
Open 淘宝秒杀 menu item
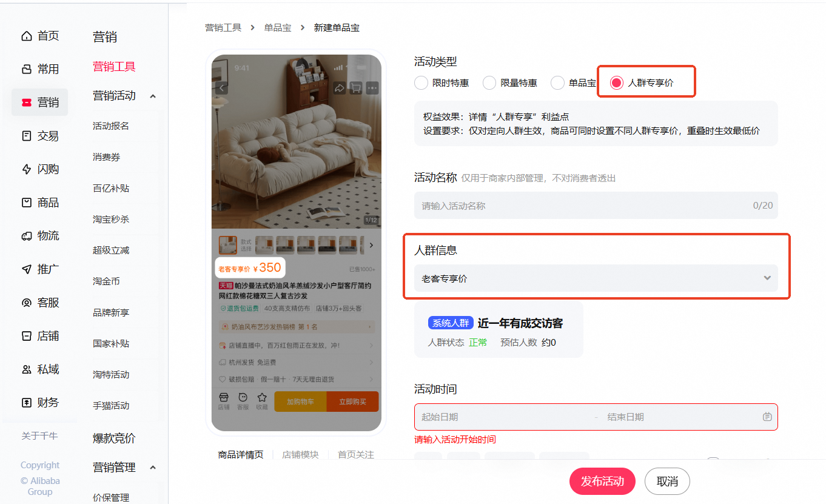click(x=111, y=220)
